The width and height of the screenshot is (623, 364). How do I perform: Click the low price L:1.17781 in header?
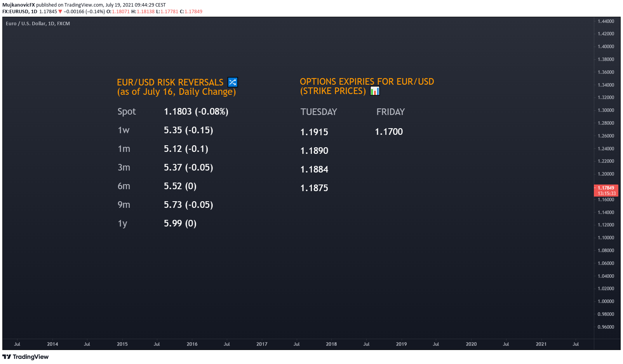coord(167,12)
